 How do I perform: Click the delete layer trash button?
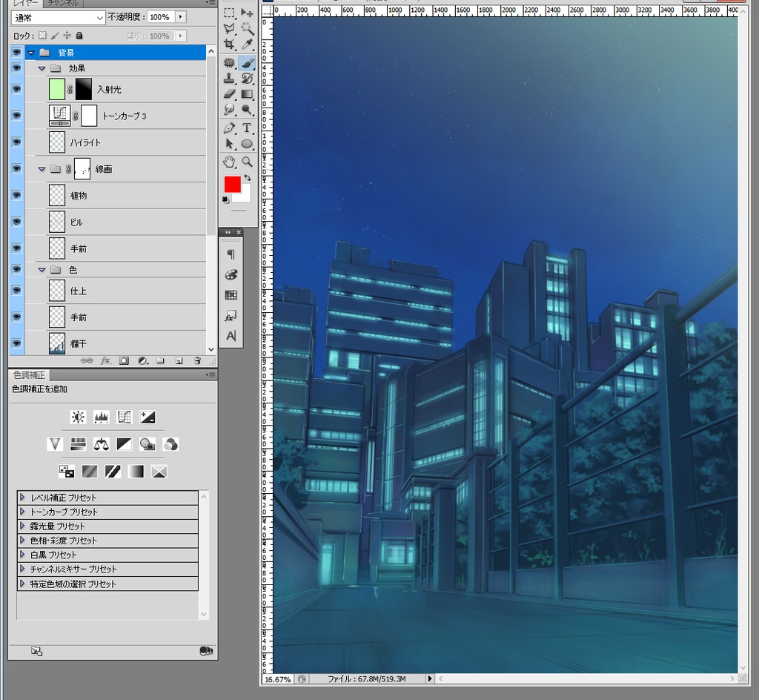coord(197,360)
